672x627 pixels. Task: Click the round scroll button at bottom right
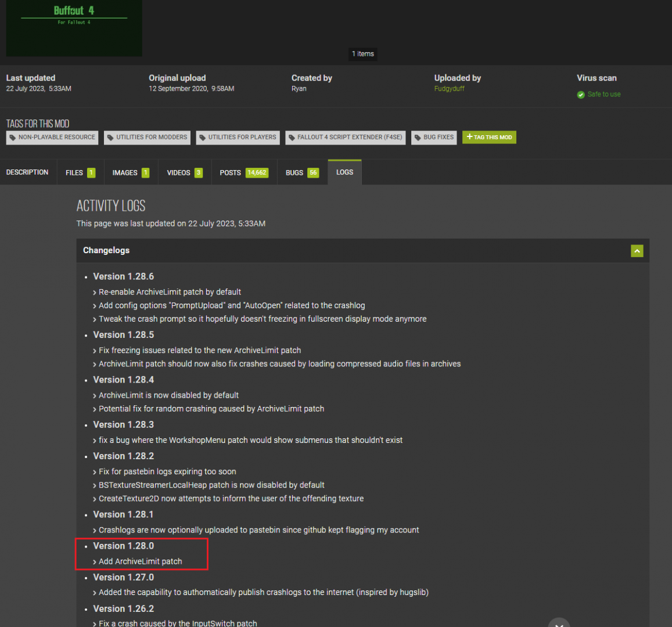[x=559, y=622]
